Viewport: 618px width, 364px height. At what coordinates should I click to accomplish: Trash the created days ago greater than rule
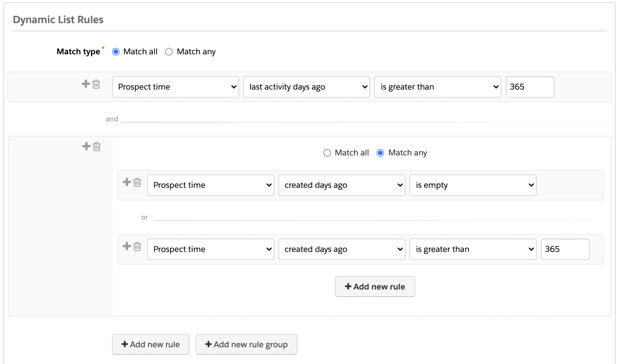[137, 247]
